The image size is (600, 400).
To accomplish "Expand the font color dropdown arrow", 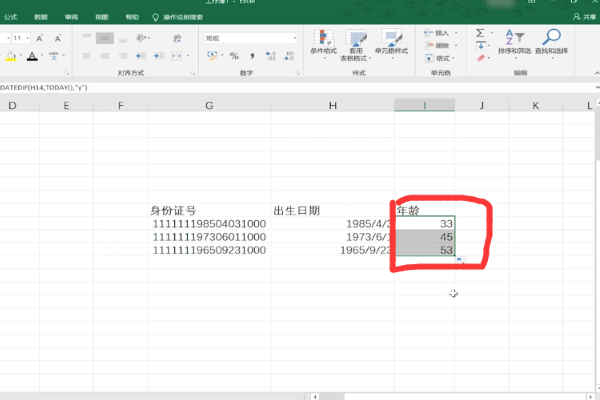I will tap(42, 56).
